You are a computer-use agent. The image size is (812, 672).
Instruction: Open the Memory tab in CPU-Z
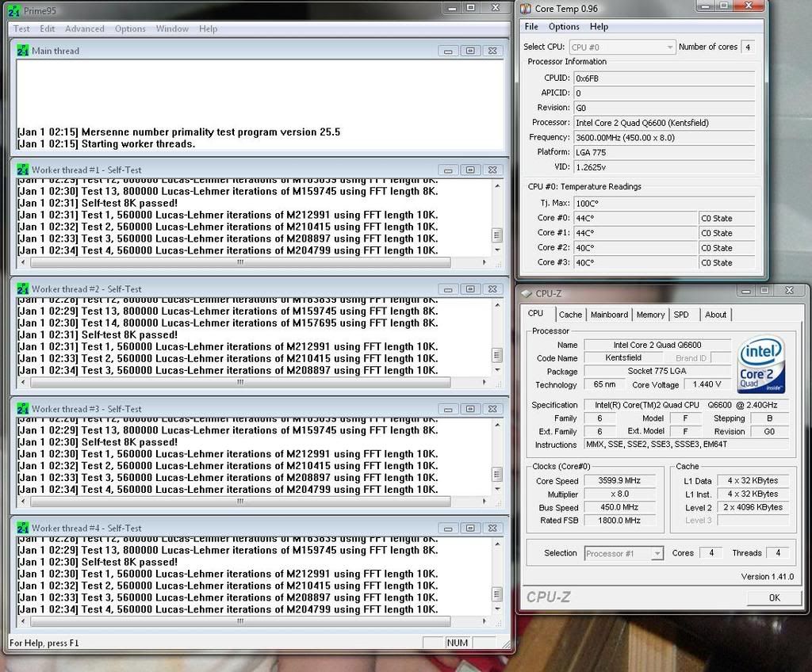[x=650, y=315]
